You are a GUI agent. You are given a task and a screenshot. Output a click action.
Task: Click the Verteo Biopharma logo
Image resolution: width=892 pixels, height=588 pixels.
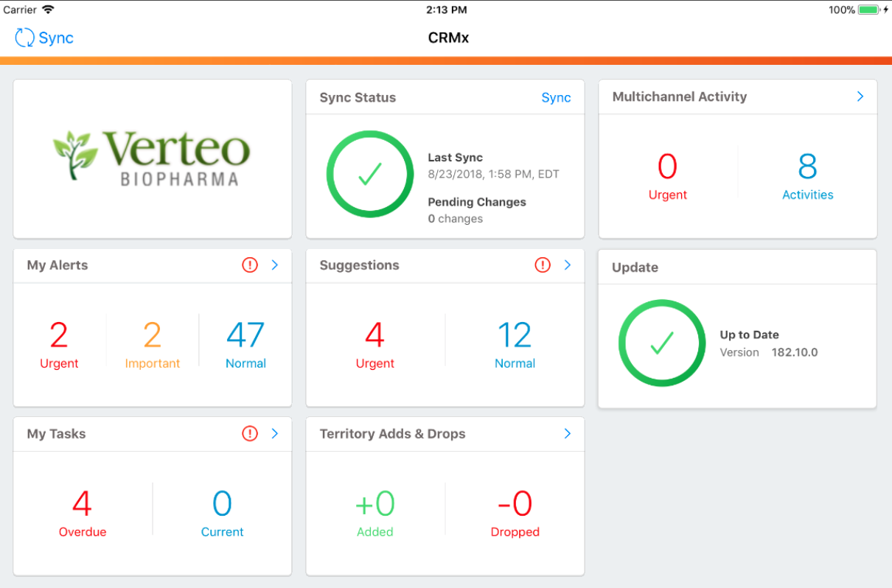coord(152,158)
